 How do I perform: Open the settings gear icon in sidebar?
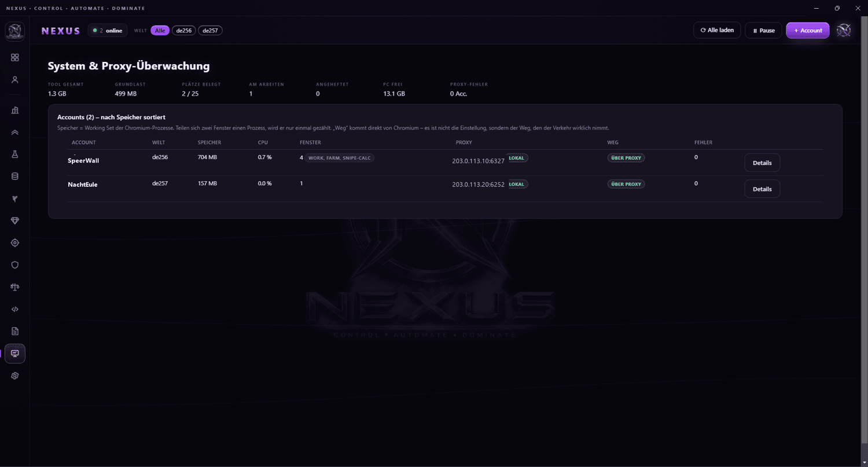tap(15, 376)
